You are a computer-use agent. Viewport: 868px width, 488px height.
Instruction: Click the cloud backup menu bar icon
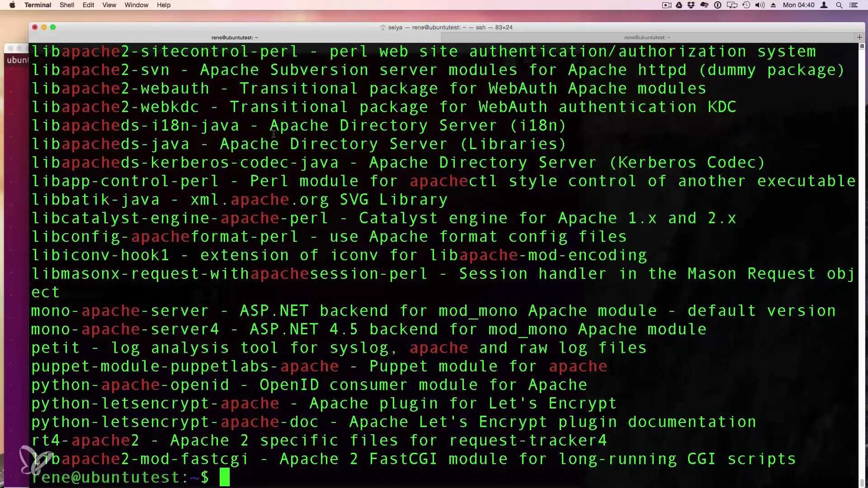tap(704, 5)
